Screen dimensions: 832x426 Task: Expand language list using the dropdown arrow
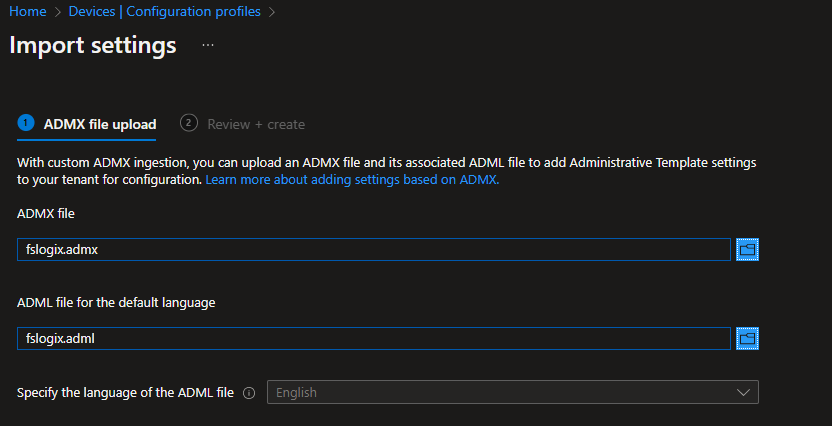pyautogui.click(x=743, y=393)
